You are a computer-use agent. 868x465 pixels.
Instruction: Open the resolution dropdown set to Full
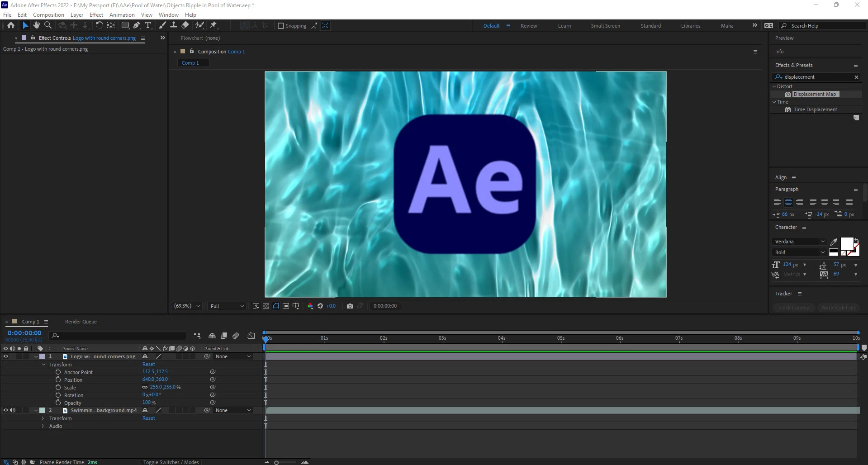(227, 306)
